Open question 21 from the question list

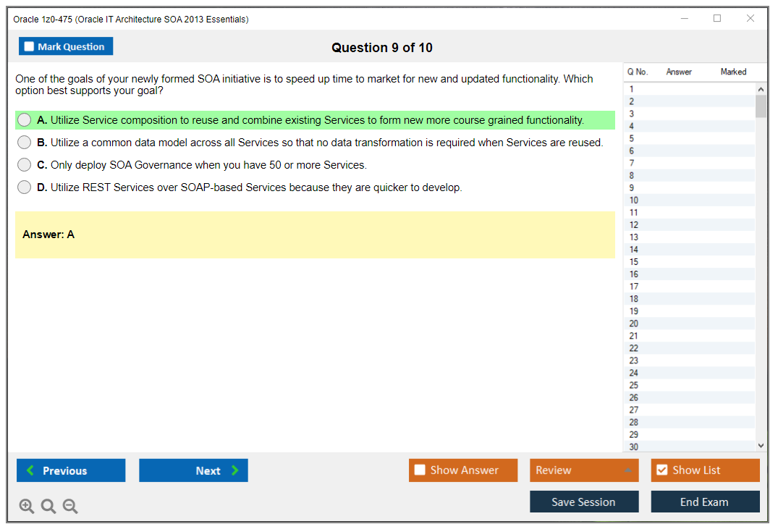(x=634, y=336)
